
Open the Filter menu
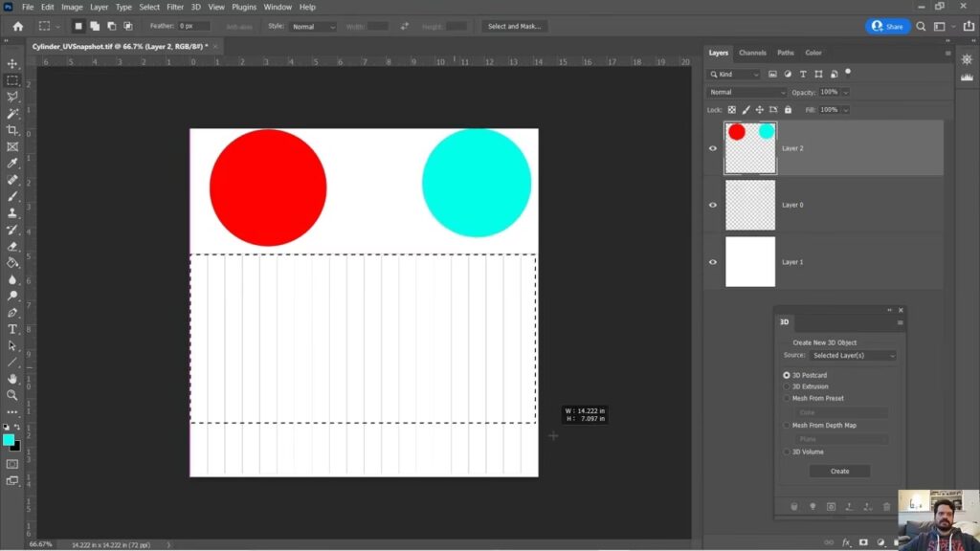pyautogui.click(x=175, y=7)
